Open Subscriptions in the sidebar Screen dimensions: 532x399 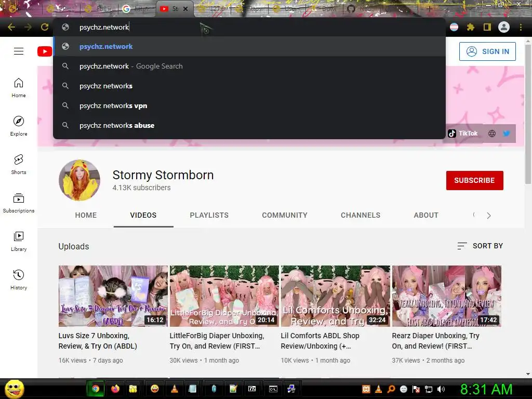click(19, 203)
